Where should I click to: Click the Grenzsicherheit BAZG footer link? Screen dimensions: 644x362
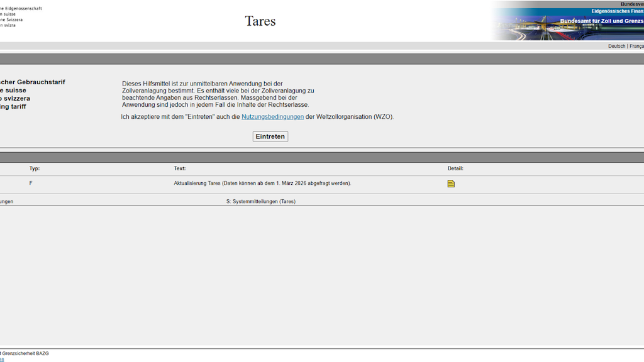[25, 353]
